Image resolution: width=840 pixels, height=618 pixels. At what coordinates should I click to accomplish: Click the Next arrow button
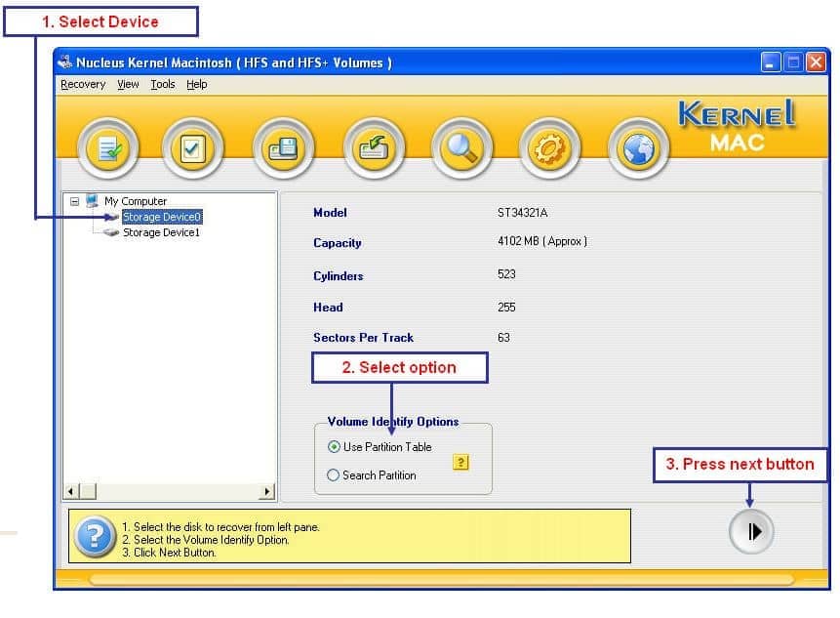[x=751, y=532]
